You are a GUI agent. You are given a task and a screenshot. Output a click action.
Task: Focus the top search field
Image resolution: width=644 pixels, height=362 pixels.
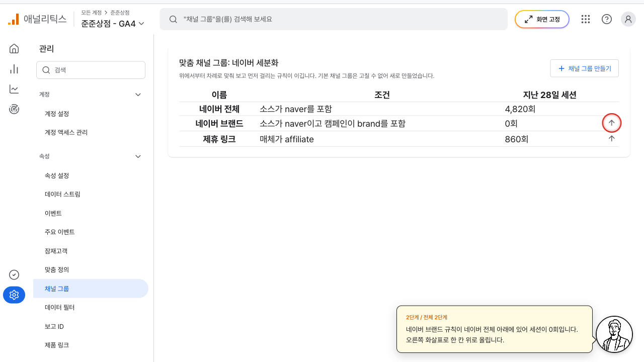[x=334, y=19]
